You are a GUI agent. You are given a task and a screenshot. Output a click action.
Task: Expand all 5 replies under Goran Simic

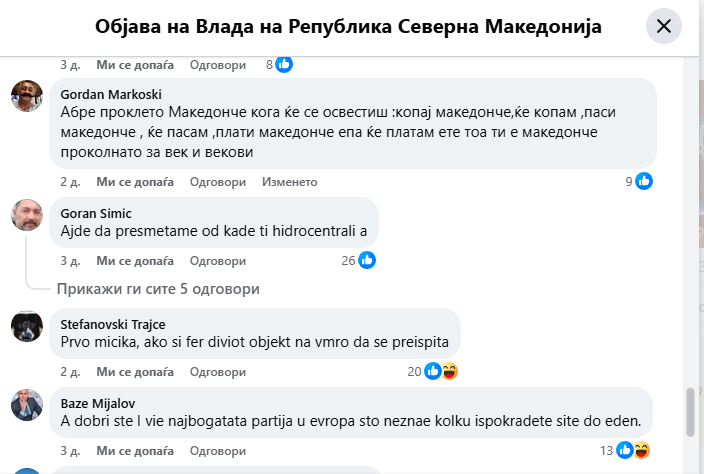coord(158,289)
